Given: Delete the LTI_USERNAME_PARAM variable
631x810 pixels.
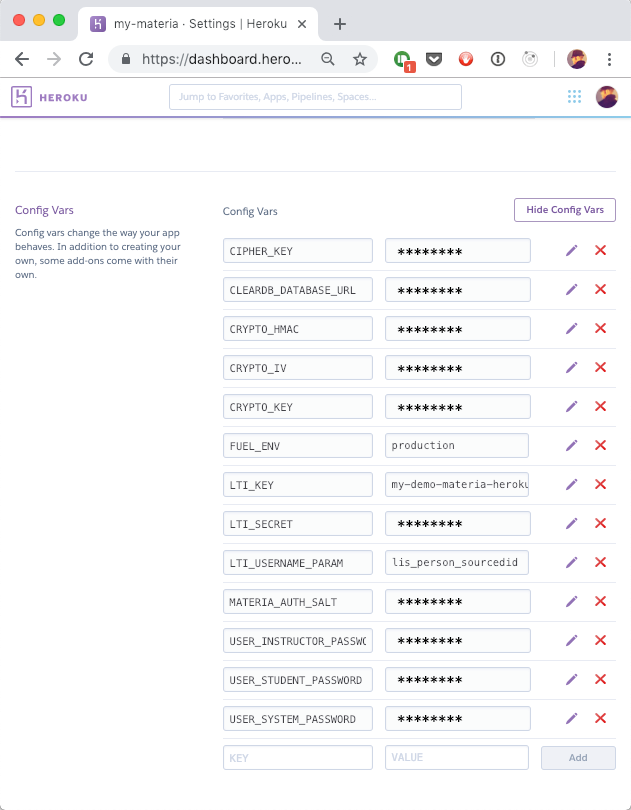Looking at the screenshot, I should (600, 563).
